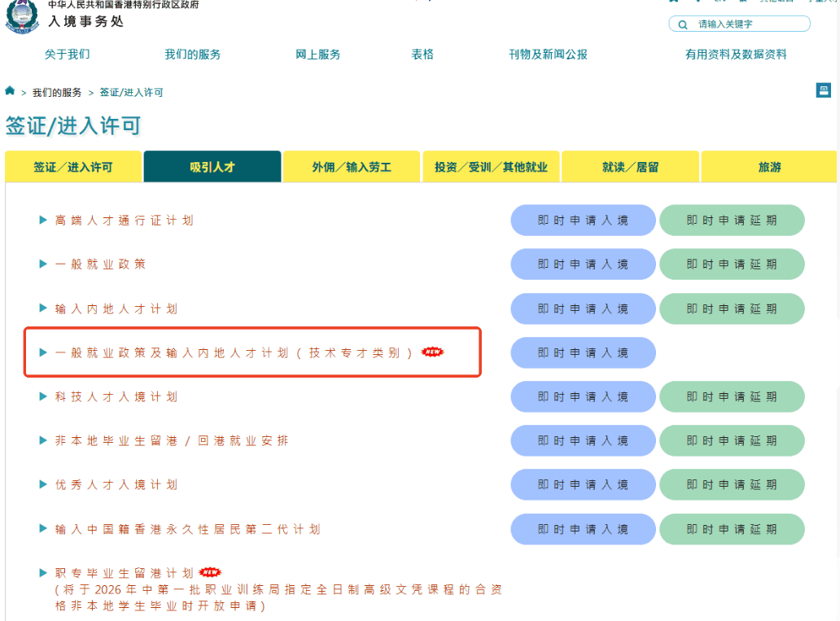Open the 签证/进入许可 breadcrumb link
This screenshot has height=621, width=840.
(x=130, y=92)
